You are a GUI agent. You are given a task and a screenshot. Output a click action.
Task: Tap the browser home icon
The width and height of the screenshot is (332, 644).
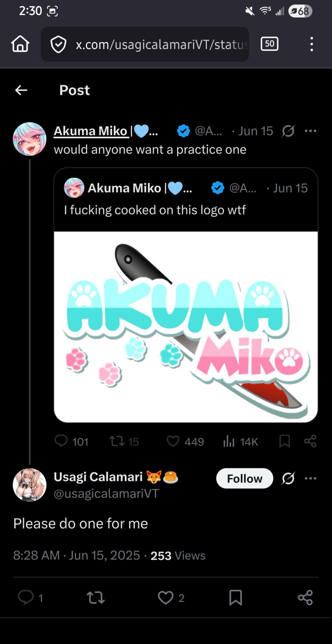pyautogui.click(x=20, y=44)
